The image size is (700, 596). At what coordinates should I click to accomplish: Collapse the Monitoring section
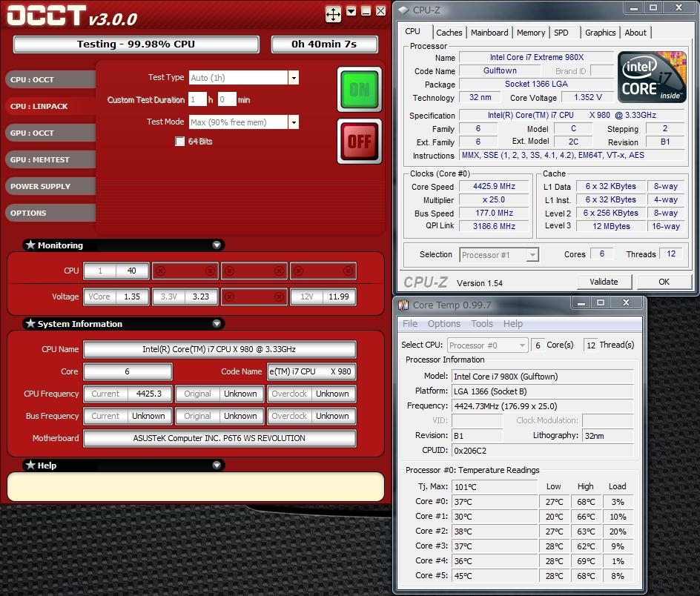(217, 245)
